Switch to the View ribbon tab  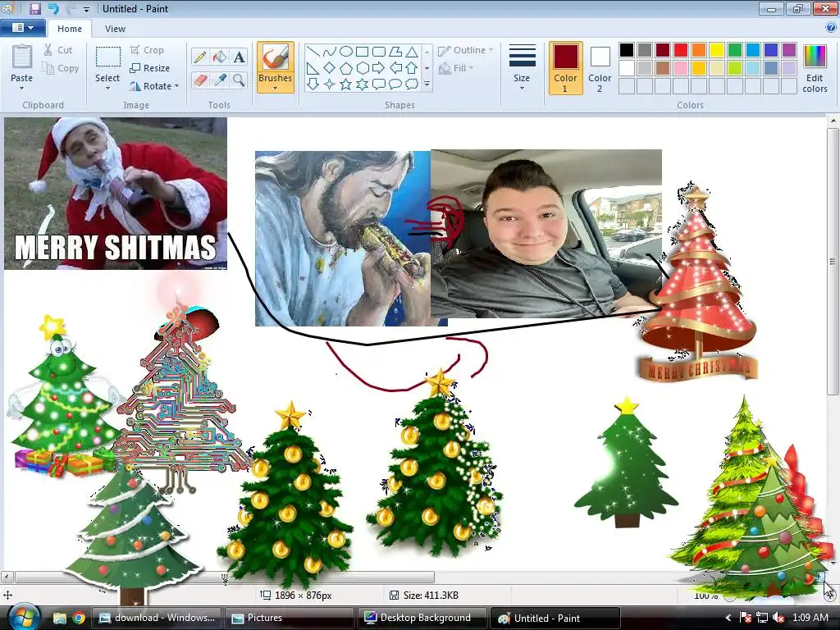115,29
